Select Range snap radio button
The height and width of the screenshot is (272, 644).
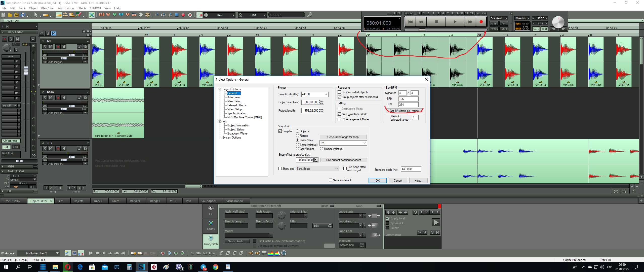pyautogui.click(x=297, y=136)
